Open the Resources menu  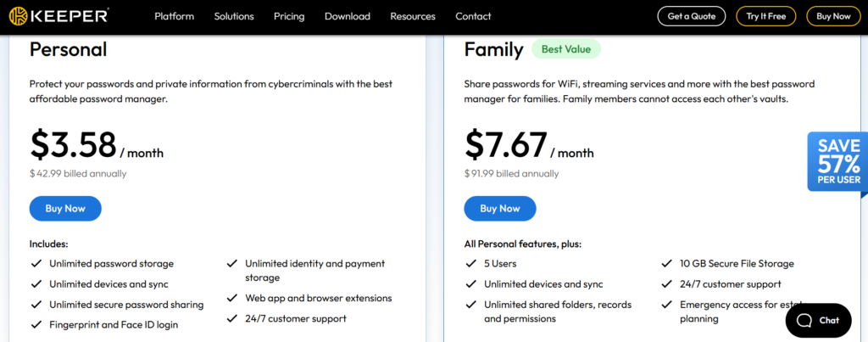[x=413, y=16]
